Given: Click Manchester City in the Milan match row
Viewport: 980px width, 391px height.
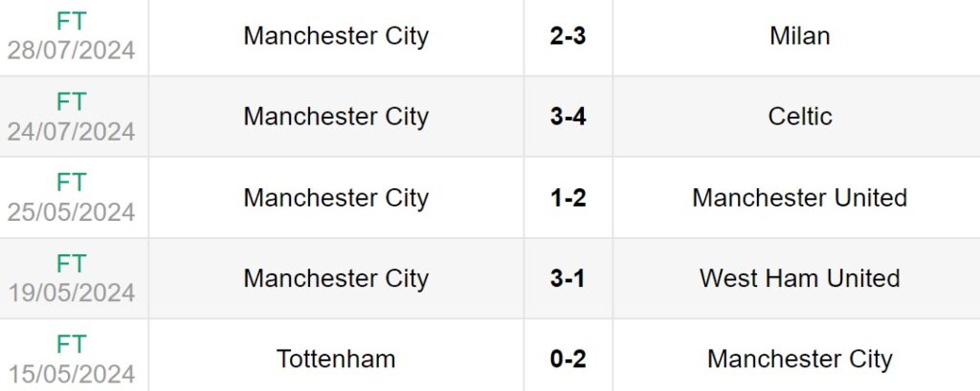Looking at the screenshot, I should click(x=336, y=36).
